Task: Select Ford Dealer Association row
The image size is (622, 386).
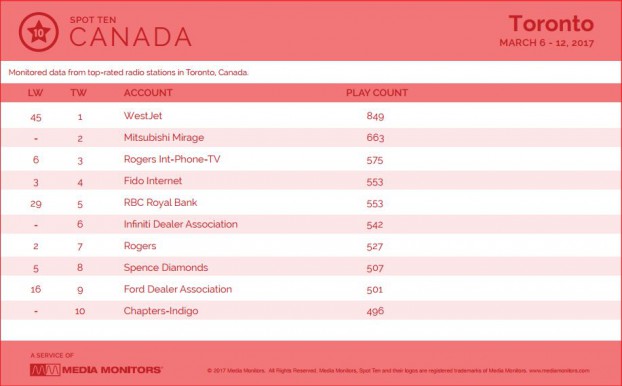Action: [x=311, y=289]
